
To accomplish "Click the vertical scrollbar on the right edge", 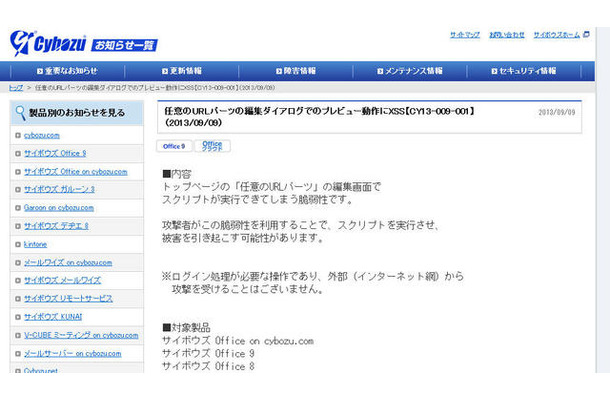I will 603,200.
